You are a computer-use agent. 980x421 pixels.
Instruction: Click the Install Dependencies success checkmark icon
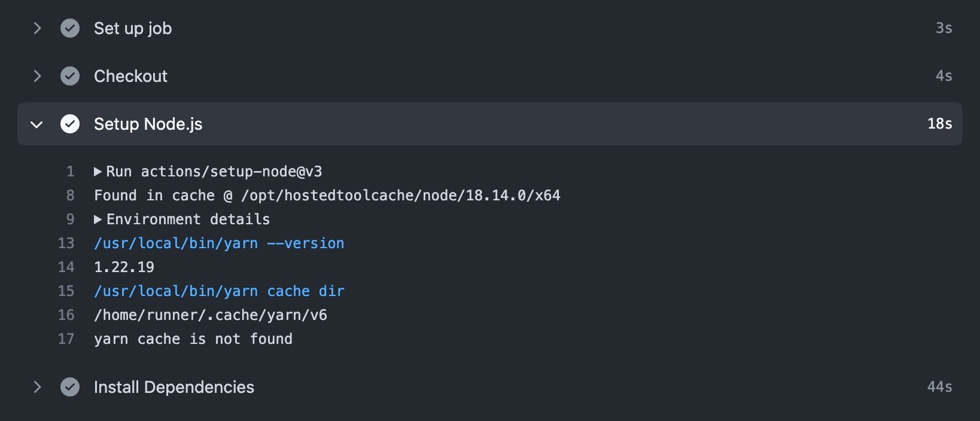70,387
